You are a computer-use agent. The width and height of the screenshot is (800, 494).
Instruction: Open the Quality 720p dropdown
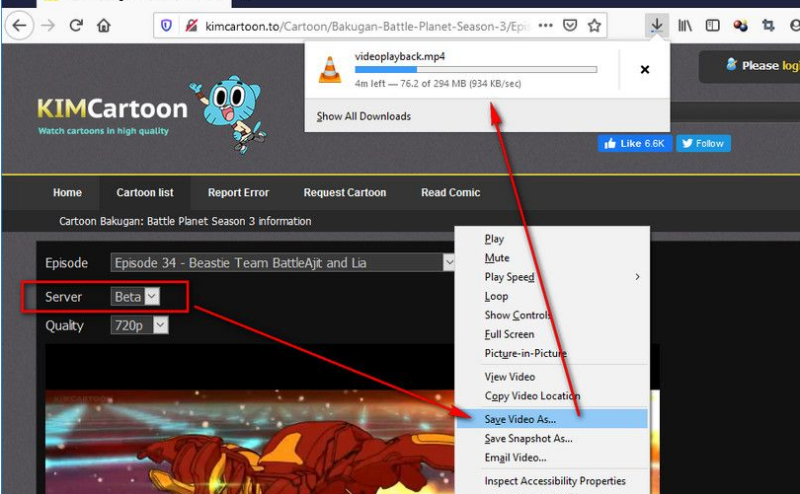(x=139, y=325)
